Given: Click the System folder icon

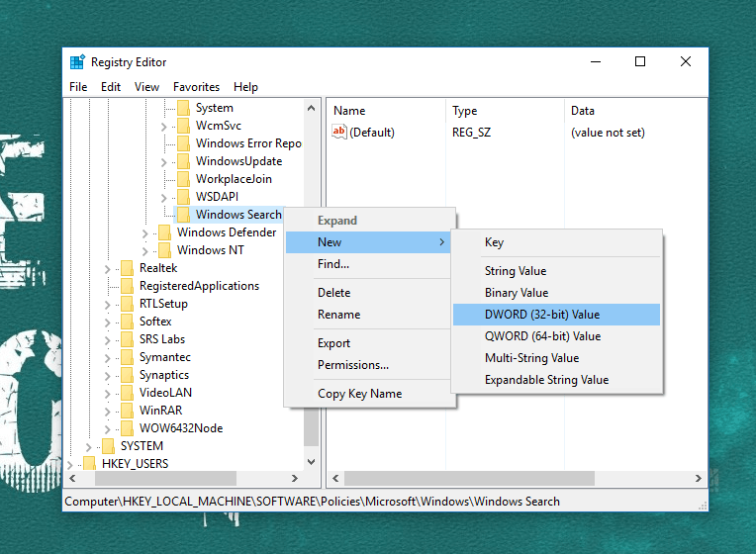Looking at the screenshot, I should click(183, 108).
